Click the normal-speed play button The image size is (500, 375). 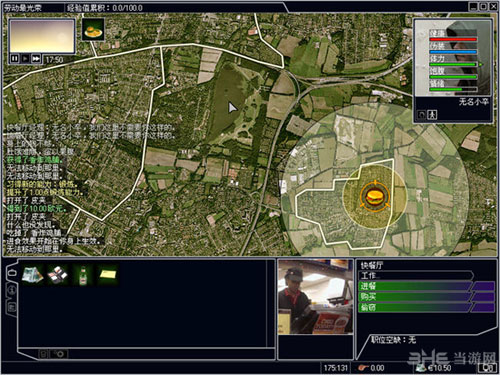click(25, 59)
